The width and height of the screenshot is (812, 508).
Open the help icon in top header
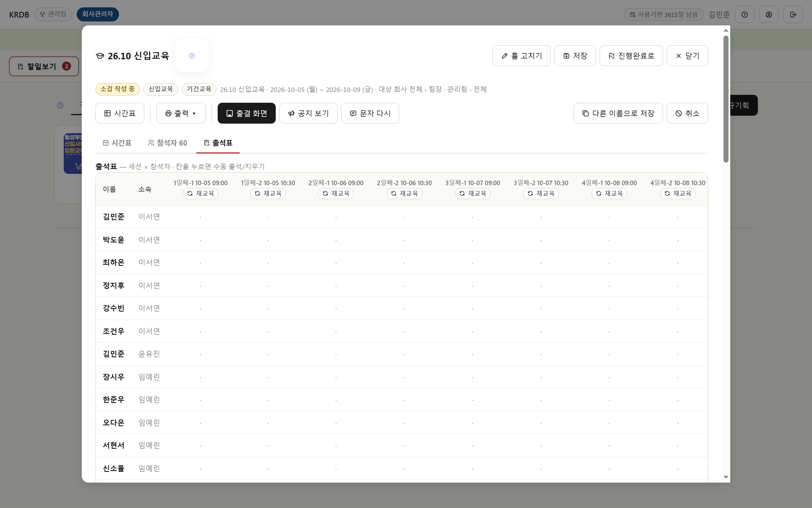(745, 14)
